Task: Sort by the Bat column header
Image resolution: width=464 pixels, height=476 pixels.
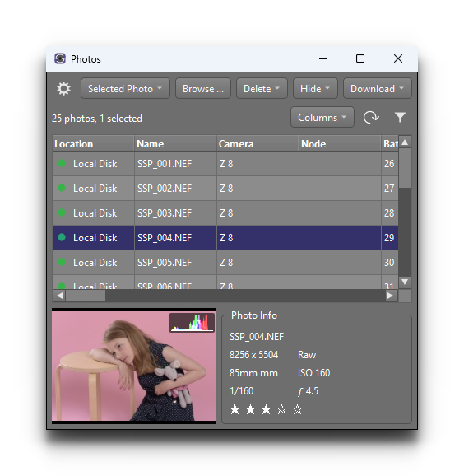Action: click(390, 143)
